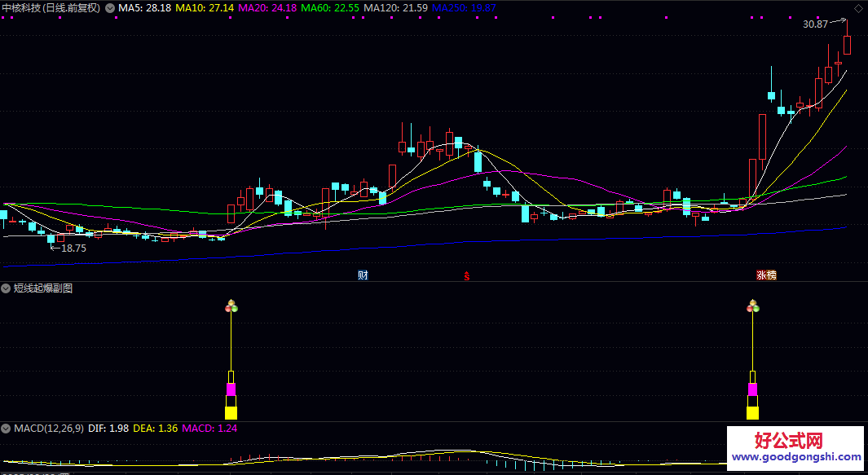Click the red S event marker
868x475 pixels.
coord(467,275)
